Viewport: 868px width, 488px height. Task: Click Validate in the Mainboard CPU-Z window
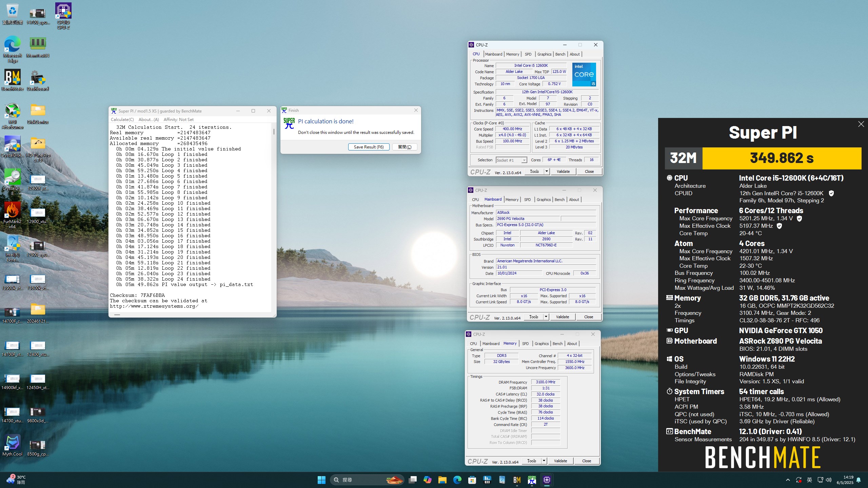click(563, 317)
